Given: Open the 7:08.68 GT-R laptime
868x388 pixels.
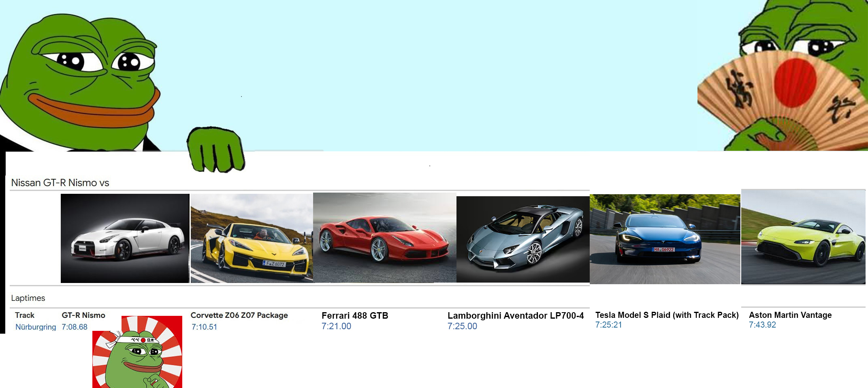Looking at the screenshot, I should coord(75,327).
